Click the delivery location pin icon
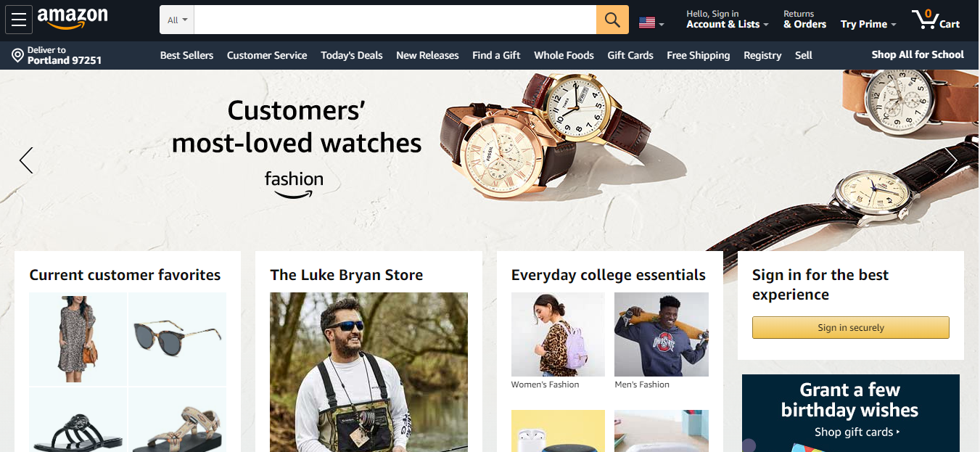The width and height of the screenshot is (980, 452). pos(17,55)
